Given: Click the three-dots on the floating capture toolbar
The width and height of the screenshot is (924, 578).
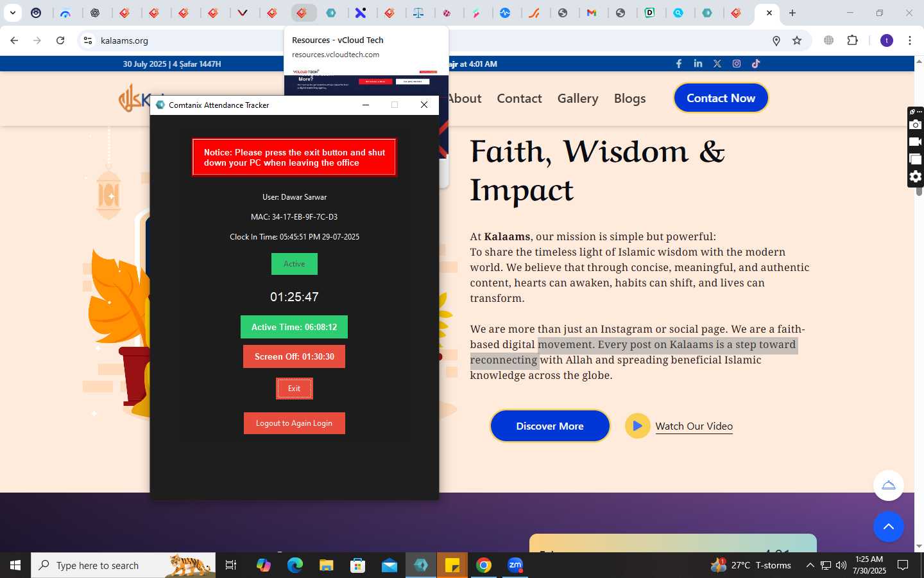Looking at the screenshot, I should point(920,112).
